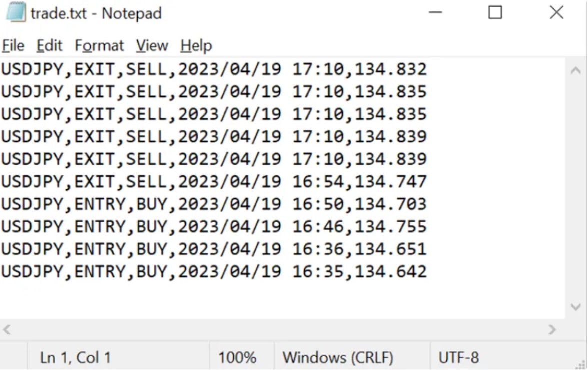Viewport: 588px width, 370px height.
Task: Maximize the Notepad window
Action: coord(495,13)
